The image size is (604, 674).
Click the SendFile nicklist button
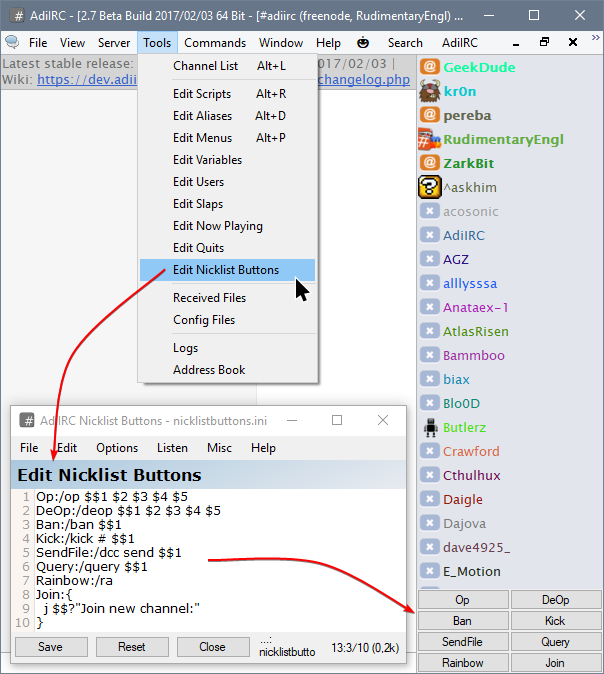point(463,642)
